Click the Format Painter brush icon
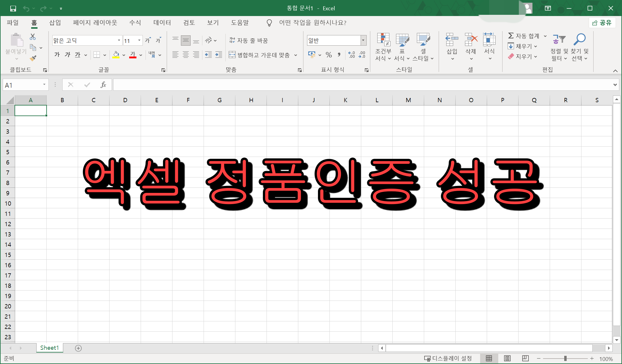This screenshot has height=364, width=622. [x=33, y=58]
